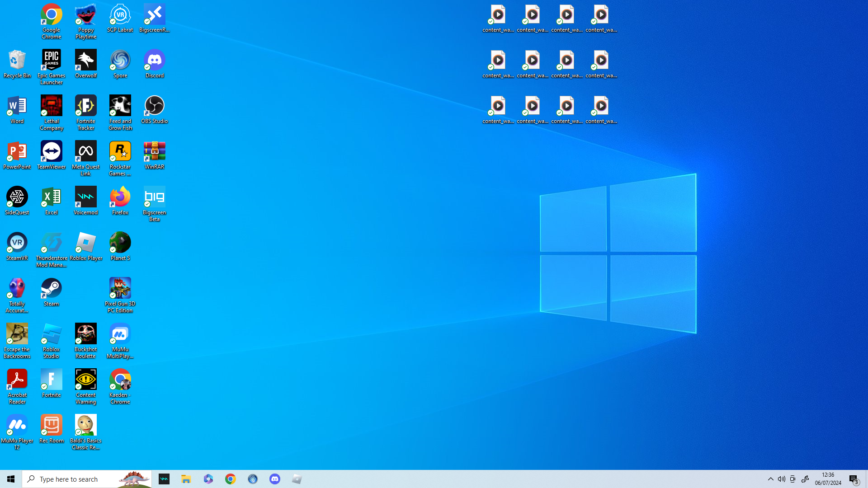
Task: Open the Action Center notifications
Action: [x=854, y=479]
